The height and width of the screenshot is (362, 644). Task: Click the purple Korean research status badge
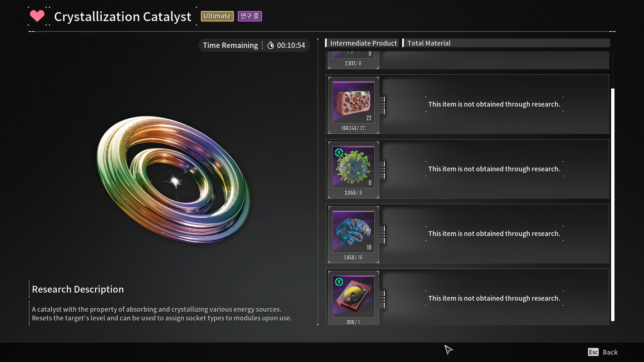coord(250,16)
